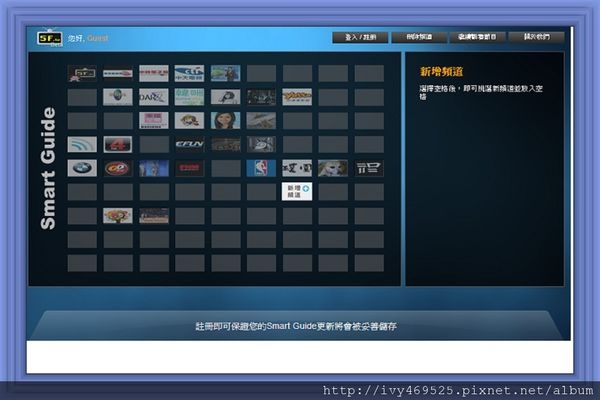Click the BMW logo channel tile
The height and width of the screenshot is (400, 600).
pos(82,168)
